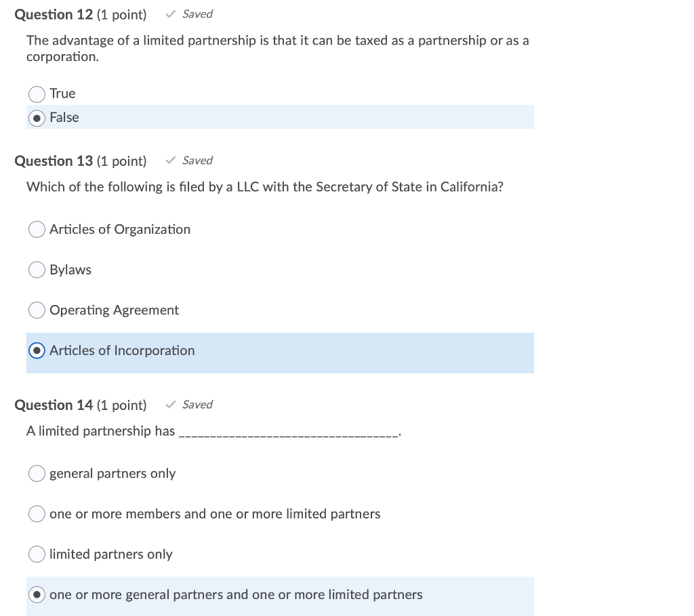This screenshot has width=694, height=616.
Task: Click the Saved status label on Question 12
Action: [197, 14]
